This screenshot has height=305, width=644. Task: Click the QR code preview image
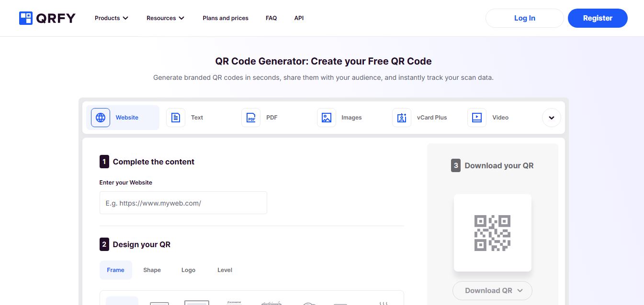492,233
